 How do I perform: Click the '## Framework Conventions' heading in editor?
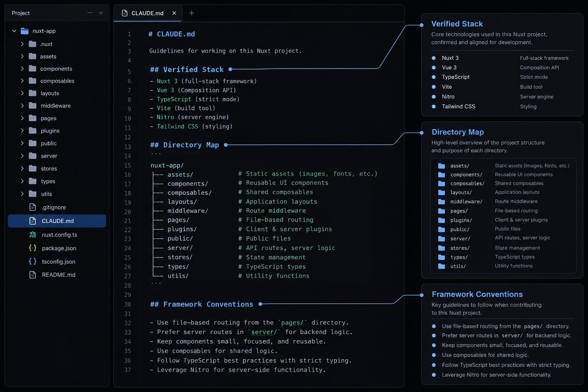(x=202, y=304)
